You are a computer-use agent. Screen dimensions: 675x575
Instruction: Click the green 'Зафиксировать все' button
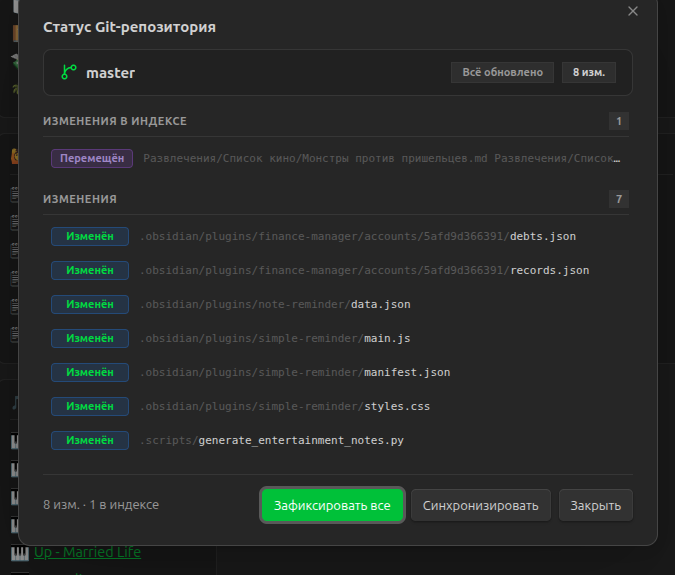332,505
